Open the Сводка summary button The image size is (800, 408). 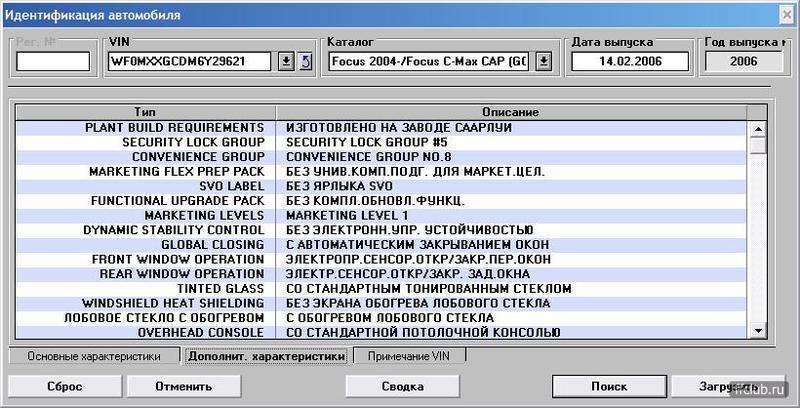tap(403, 386)
